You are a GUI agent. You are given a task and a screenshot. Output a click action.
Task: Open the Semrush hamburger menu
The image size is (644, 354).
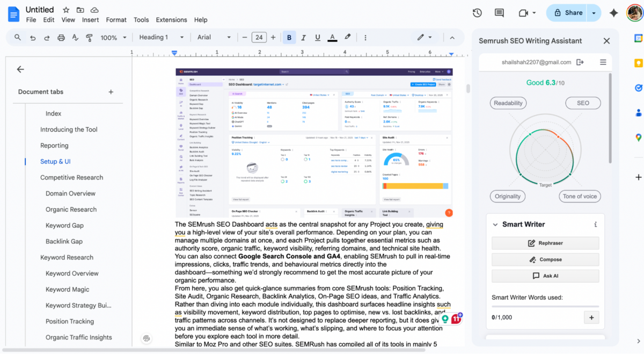click(603, 62)
